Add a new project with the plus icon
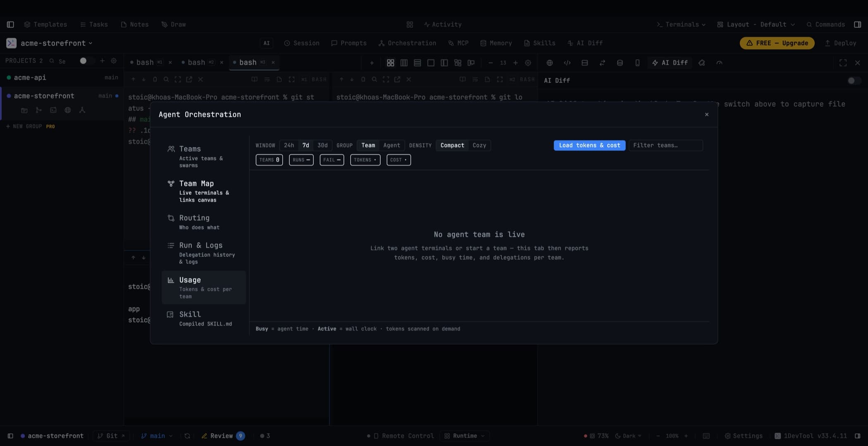 [x=102, y=61]
